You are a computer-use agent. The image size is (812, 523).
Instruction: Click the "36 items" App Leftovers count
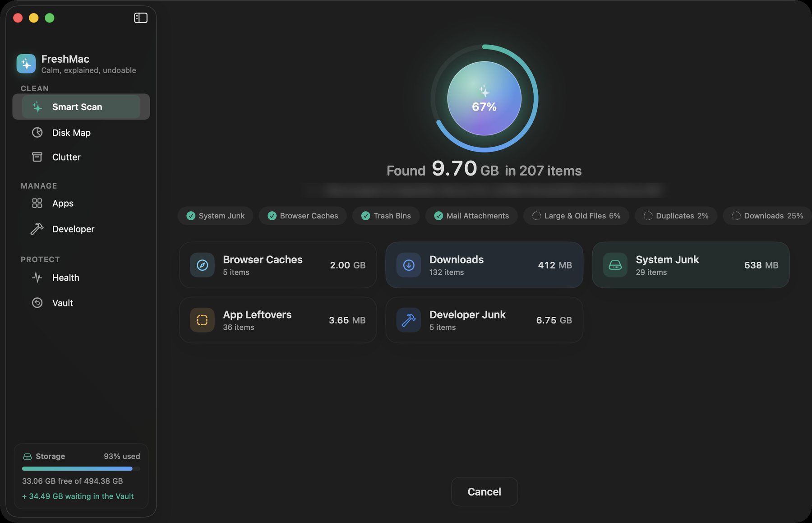pyautogui.click(x=239, y=327)
